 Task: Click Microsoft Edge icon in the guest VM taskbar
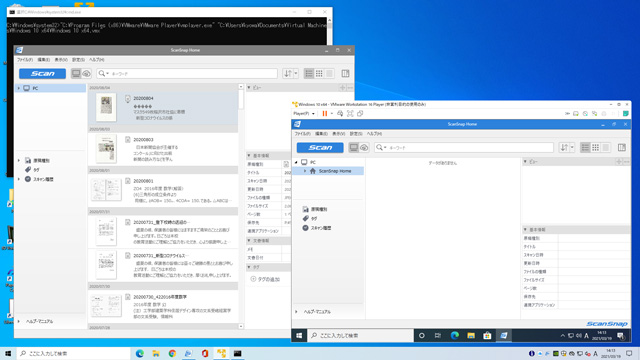pos(455,336)
